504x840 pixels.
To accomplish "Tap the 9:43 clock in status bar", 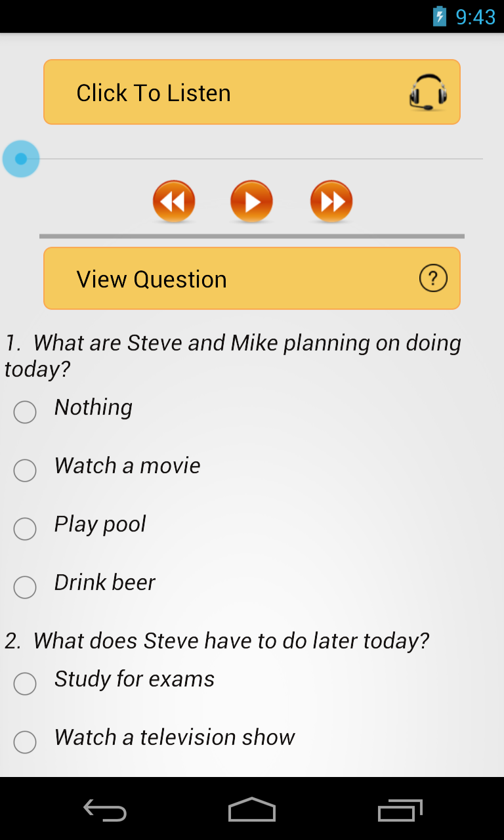I will click(x=476, y=16).
